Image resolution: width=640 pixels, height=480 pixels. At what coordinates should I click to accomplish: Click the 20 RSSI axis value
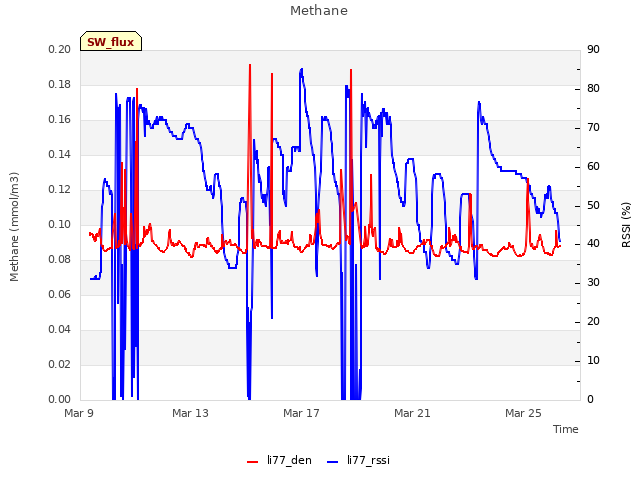click(x=593, y=322)
